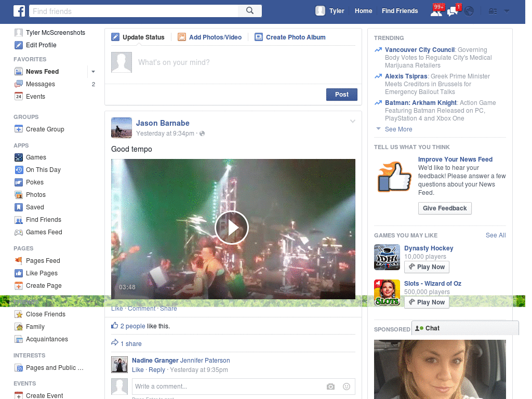Viewport: 532px width, 399px height.
Task: Click the Pages Feed flag icon
Action: click(19, 261)
